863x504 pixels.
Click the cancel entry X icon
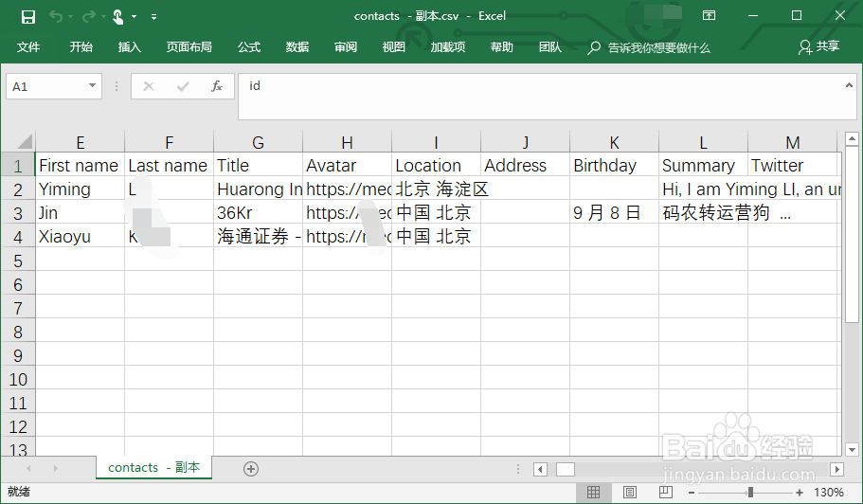pos(149,86)
